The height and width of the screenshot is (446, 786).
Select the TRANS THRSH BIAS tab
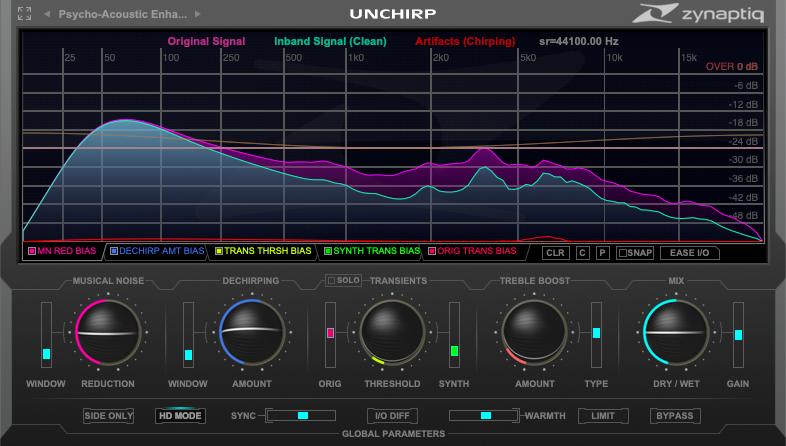[263, 251]
